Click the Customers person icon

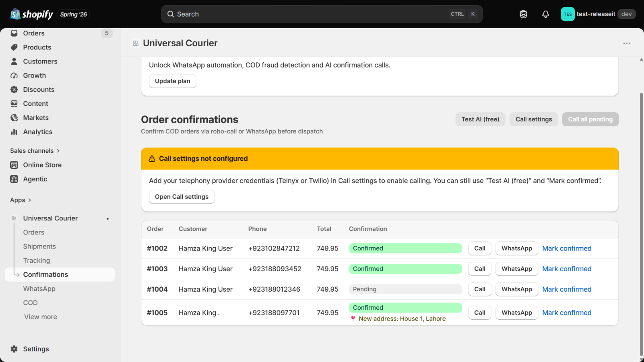(x=14, y=61)
